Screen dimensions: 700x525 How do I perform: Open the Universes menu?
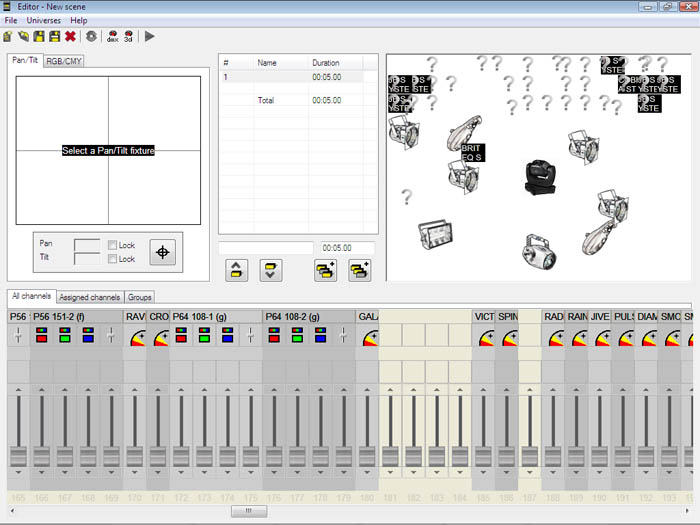[x=43, y=20]
